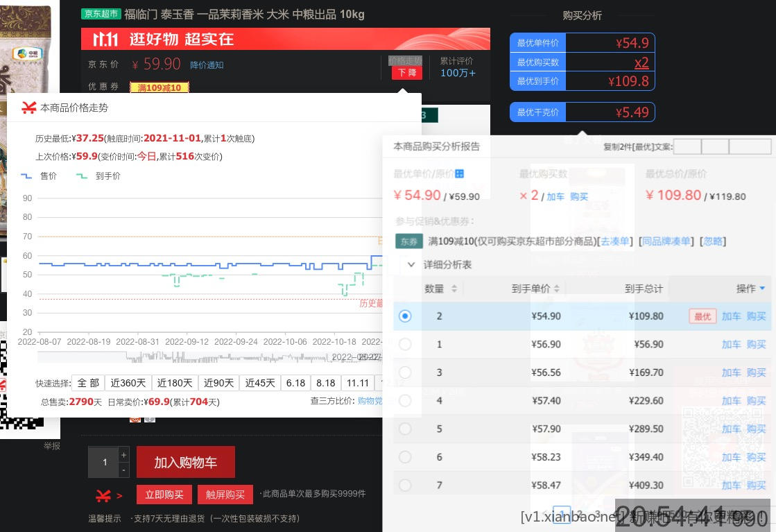Screen dimensions: 776x532
Task: Click the 满109减10 coupon tag
Action: coord(159,87)
